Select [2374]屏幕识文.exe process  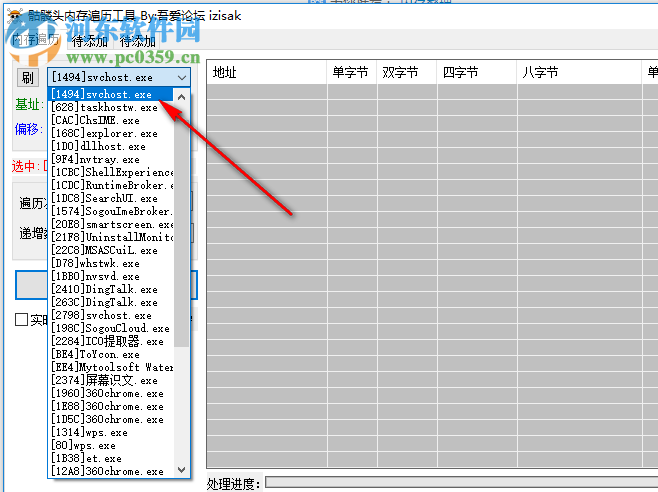pos(111,381)
